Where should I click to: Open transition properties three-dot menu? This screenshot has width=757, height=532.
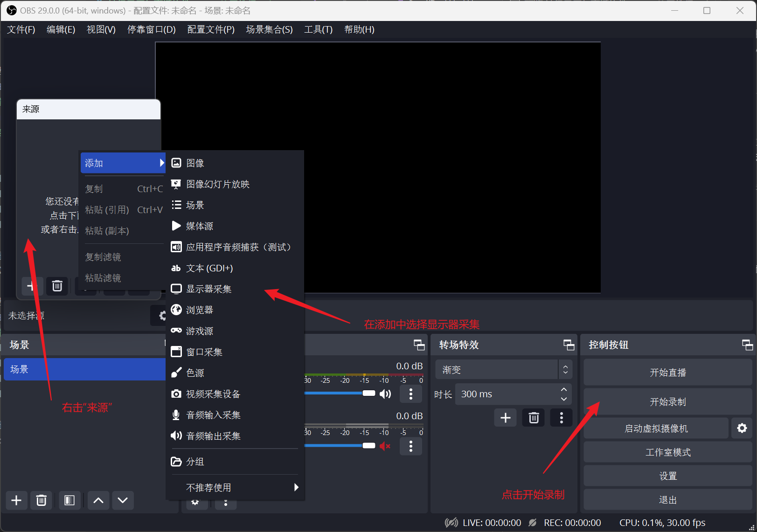point(562,418)
